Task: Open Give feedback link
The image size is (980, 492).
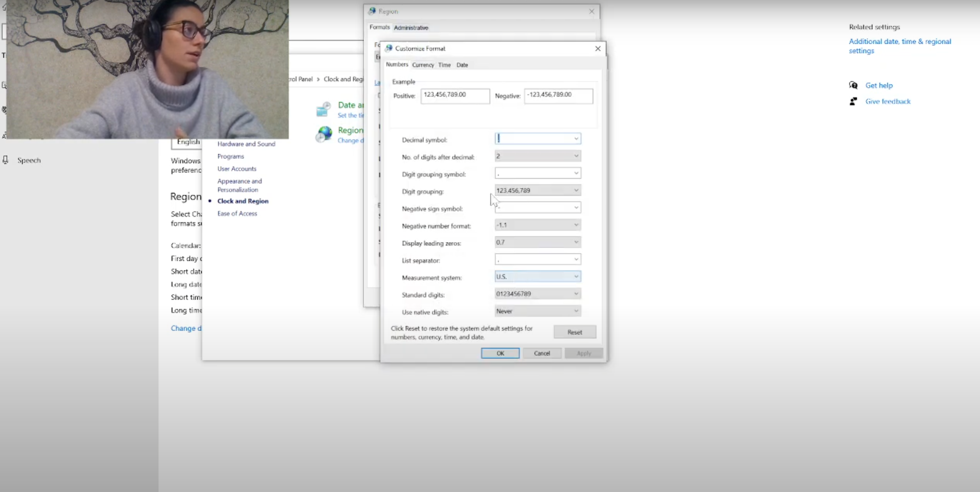Action: pos(888,101)
